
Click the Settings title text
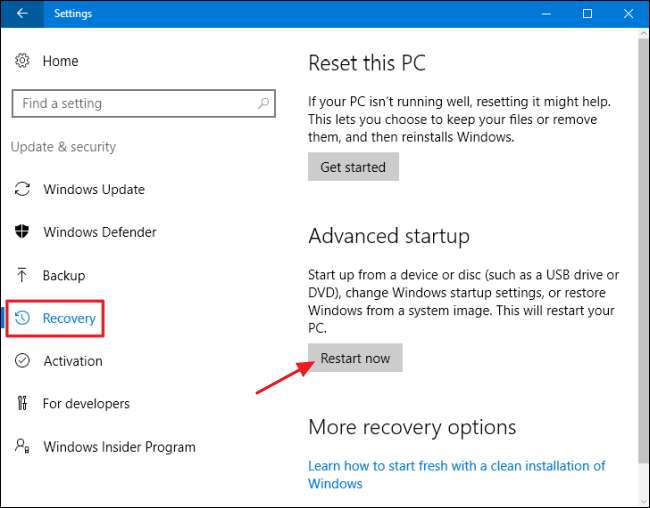(x=73, y=13)
